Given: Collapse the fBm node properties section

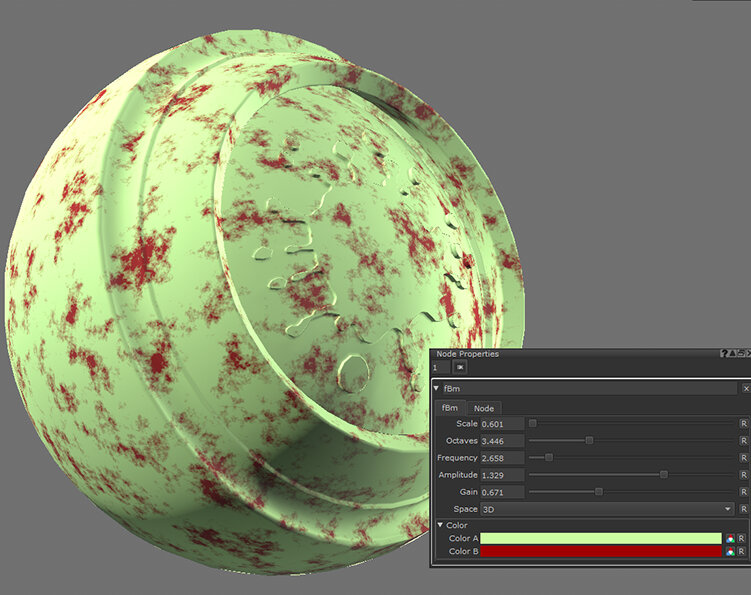Looking at the screenshot, I should tap(436, 388).
